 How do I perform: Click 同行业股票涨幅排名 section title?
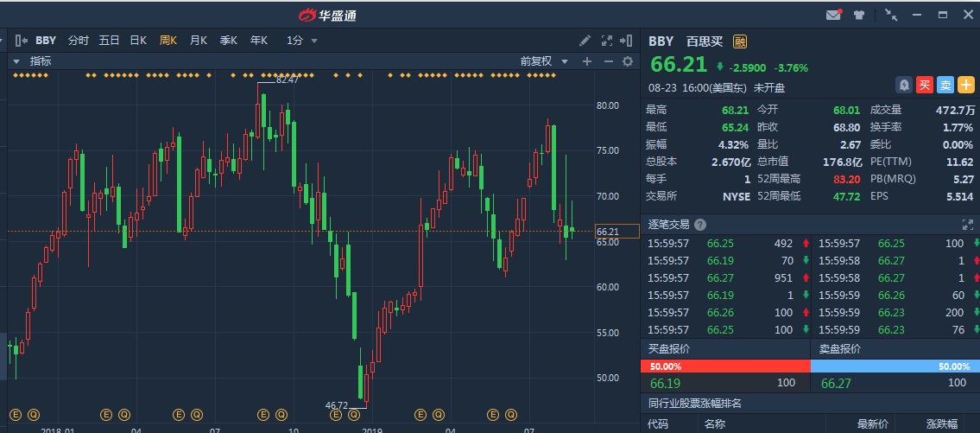[x=695, y=403]
